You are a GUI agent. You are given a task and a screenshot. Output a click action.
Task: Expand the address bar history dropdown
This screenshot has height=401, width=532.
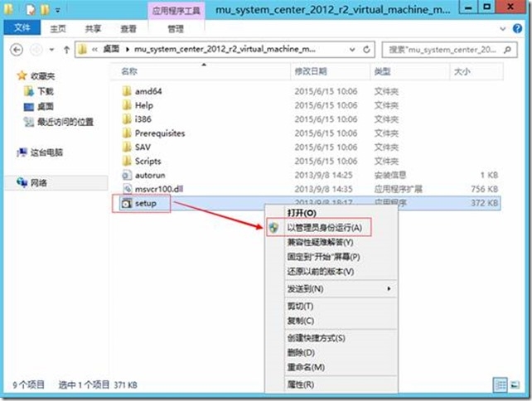[352, 50]
